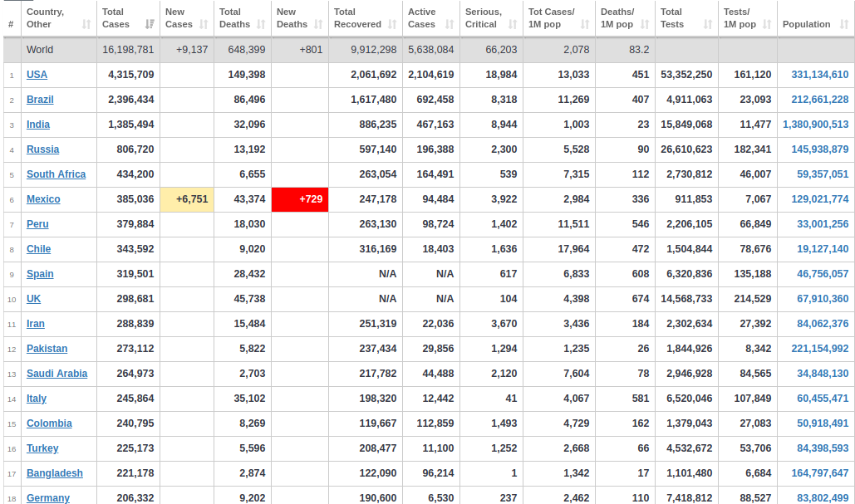The width and height of the screenshot is (855, 504).
Task: Sort by Deaths/1M pop column arrows
Action: (x=645, y=25)
